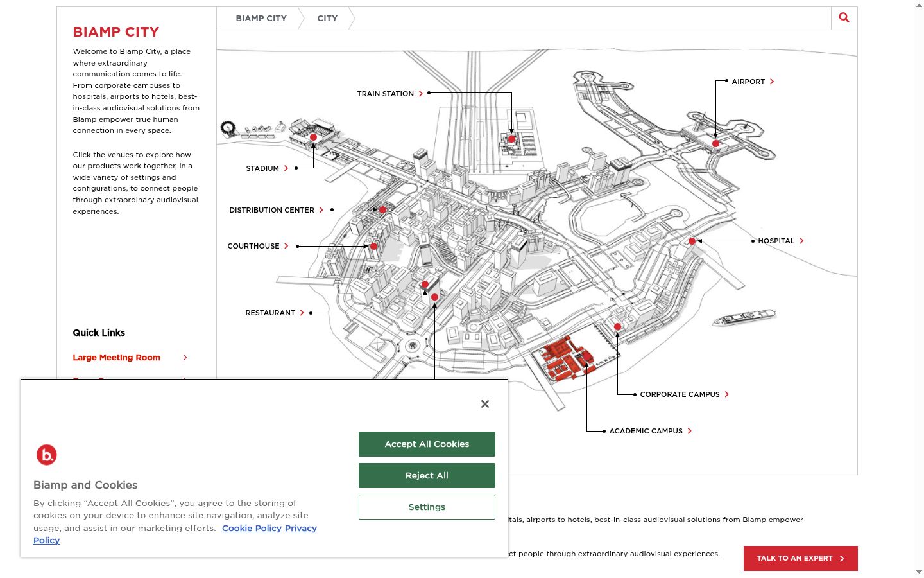Image resolution: width=924 pixels, height=578 pixels.
Task: Click the Biamp logo in cookie banner
Action: coord(47,455)
